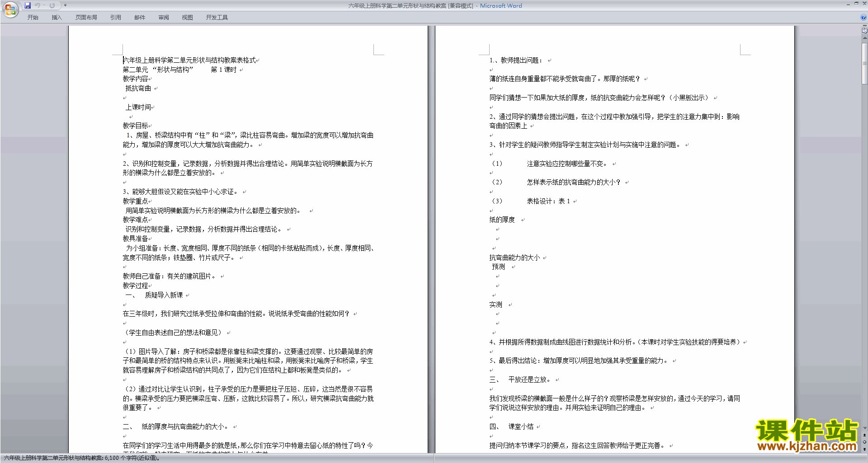Click the heading 教学重点

[136, 201]
